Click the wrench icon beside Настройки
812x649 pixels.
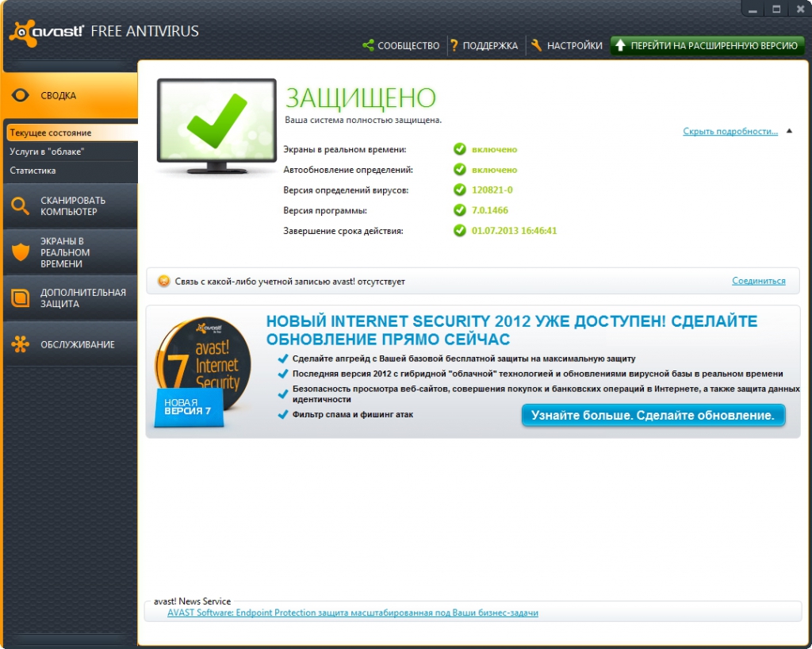537,45
